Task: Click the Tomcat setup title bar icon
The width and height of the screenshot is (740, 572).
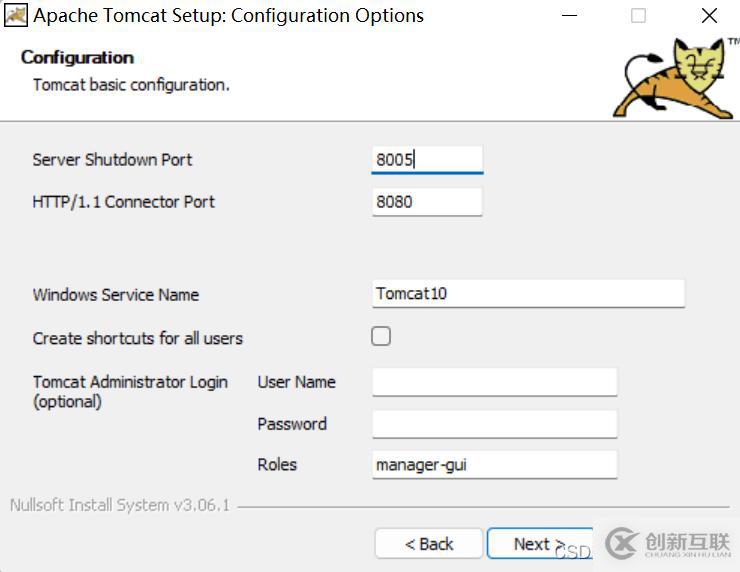Action: pyautogui.click(x=15, y=16)
